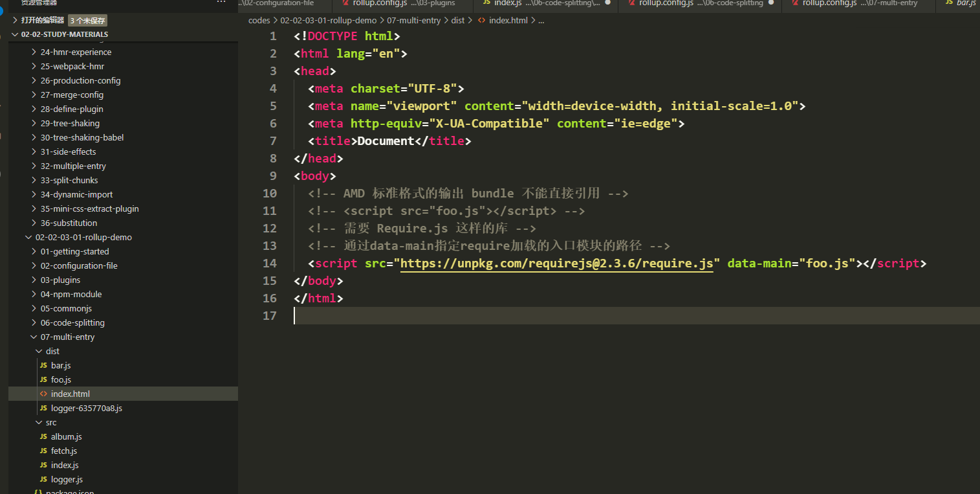
Task: Collapse the 07-multi-entry folder in tree
Action: pos(67,337)
